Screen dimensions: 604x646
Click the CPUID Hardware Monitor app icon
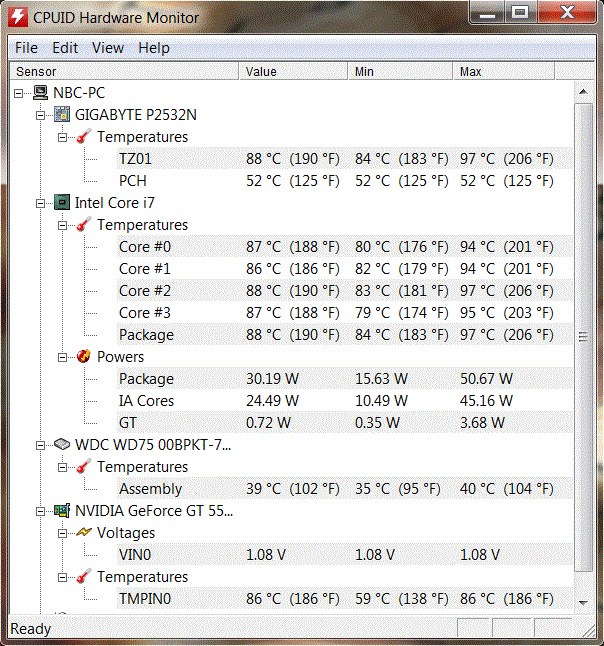tap(18, 17)
